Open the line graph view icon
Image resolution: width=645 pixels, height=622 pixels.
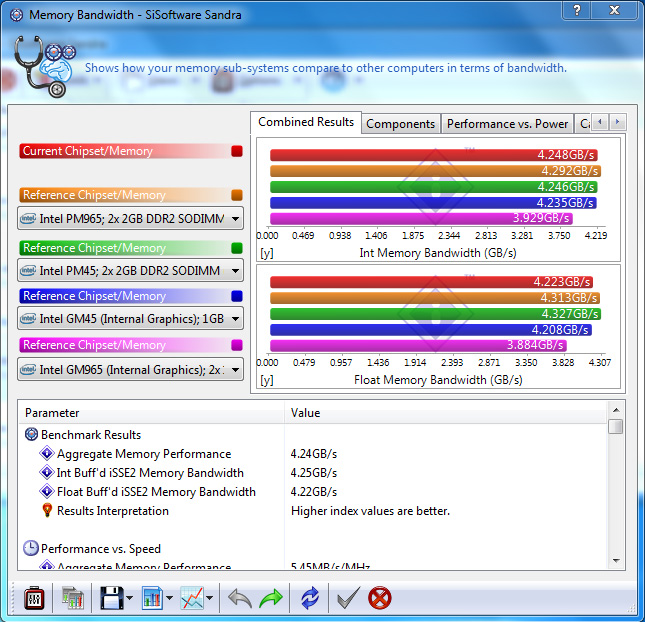tap(192, 598)
